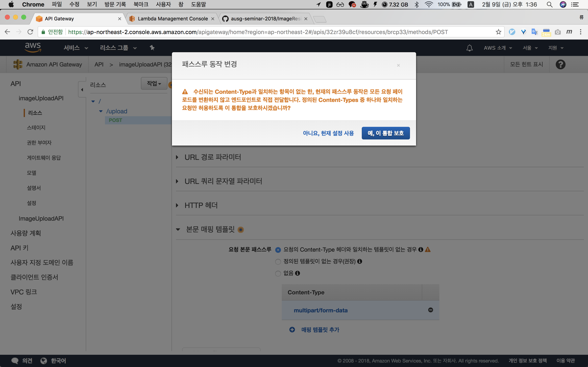This screenshot has height=367, width=588.
Task: Click the AWS logo
Action: [33, 47]
